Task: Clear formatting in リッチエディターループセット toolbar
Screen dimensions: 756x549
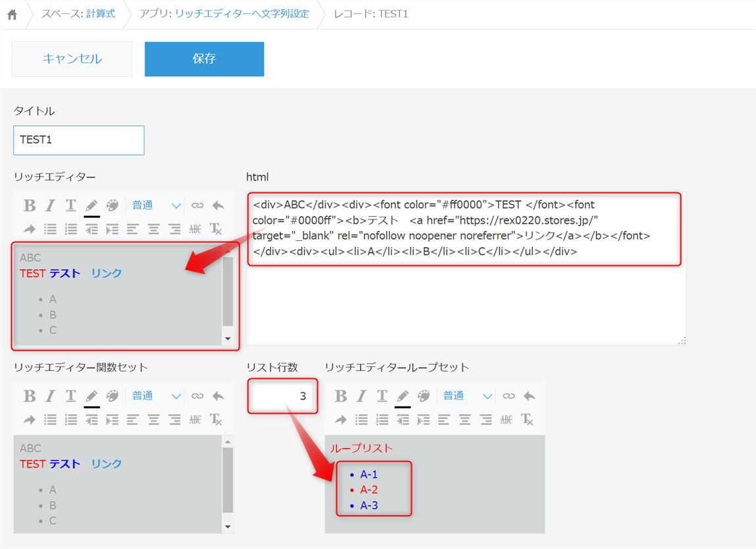Action: (527, 420)
